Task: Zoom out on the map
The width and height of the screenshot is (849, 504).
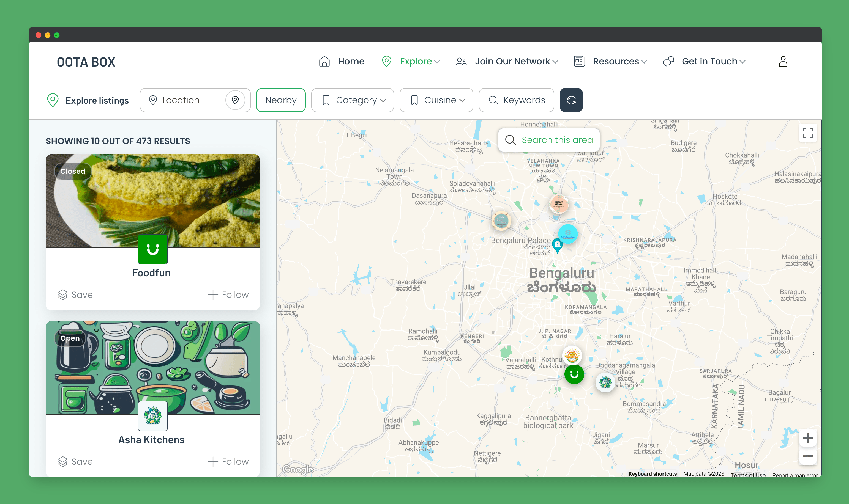Action: (x=807, y=456)
